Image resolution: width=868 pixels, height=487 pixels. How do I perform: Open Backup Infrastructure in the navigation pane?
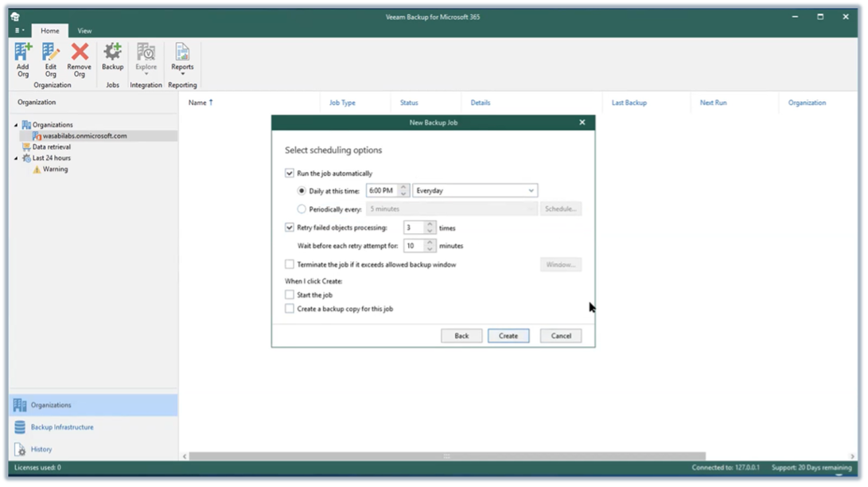click(x=62, y=427)
